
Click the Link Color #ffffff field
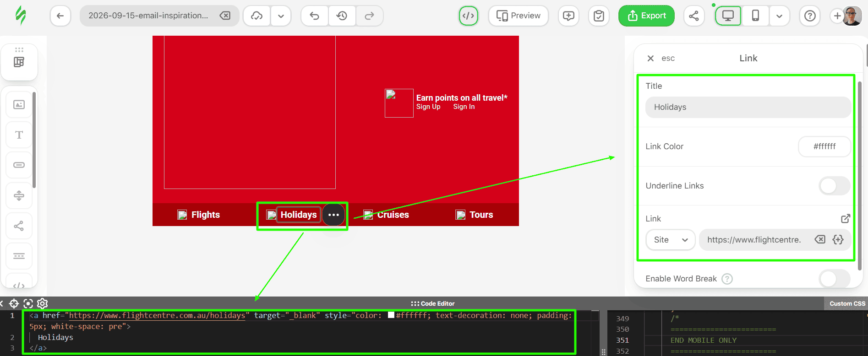[x=824, y=146]
